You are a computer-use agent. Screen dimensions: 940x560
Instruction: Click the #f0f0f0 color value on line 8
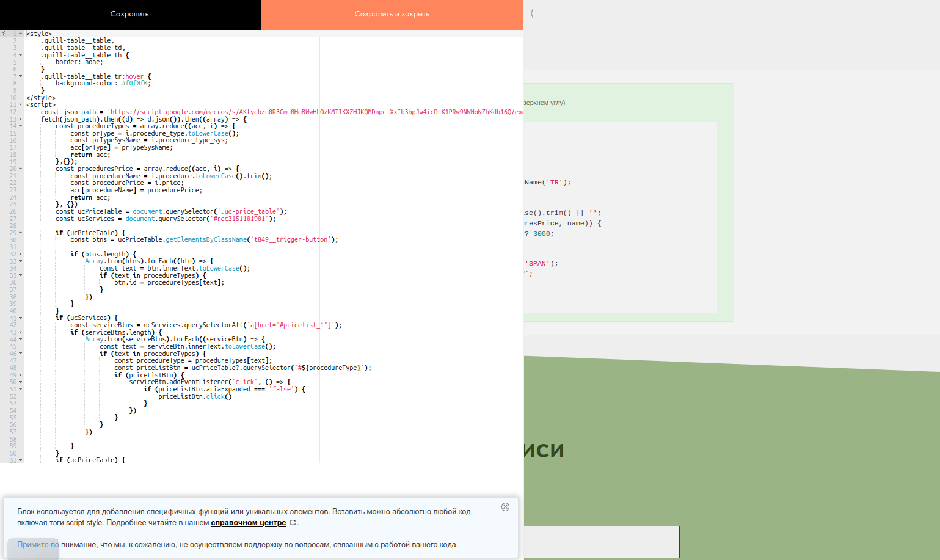coord(134,84)
